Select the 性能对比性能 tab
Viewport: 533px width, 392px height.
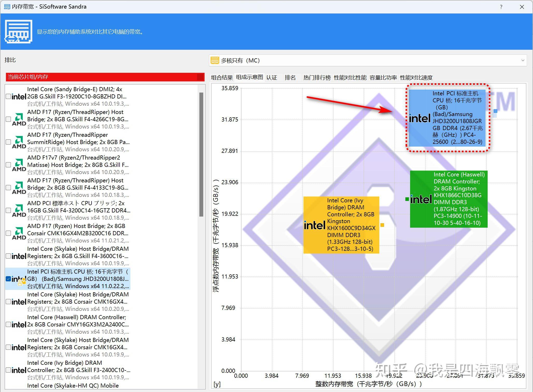[350, 77]
